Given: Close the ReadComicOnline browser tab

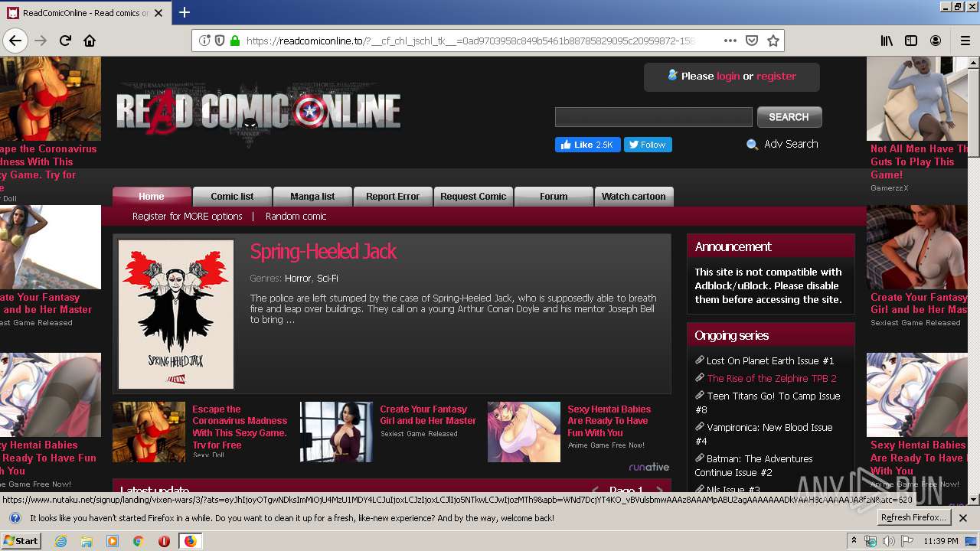Looking at the screenshot, I should pos(159,13).
